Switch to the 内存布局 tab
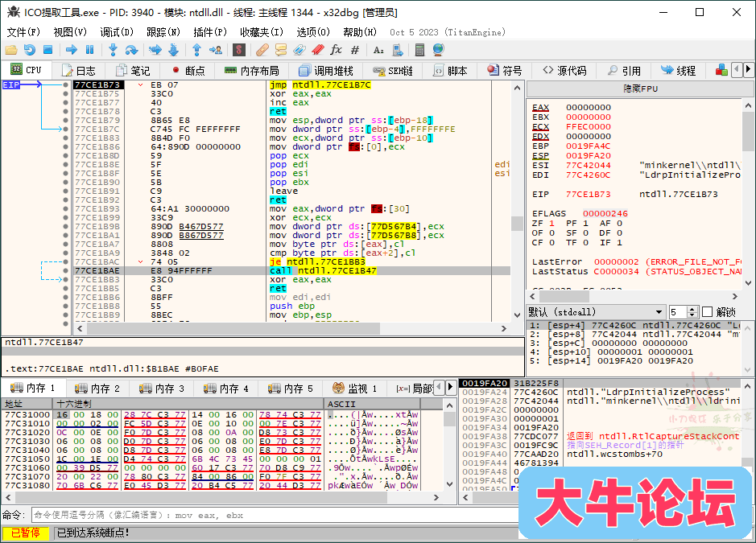756x543 pixels. (x=252, y=71)
